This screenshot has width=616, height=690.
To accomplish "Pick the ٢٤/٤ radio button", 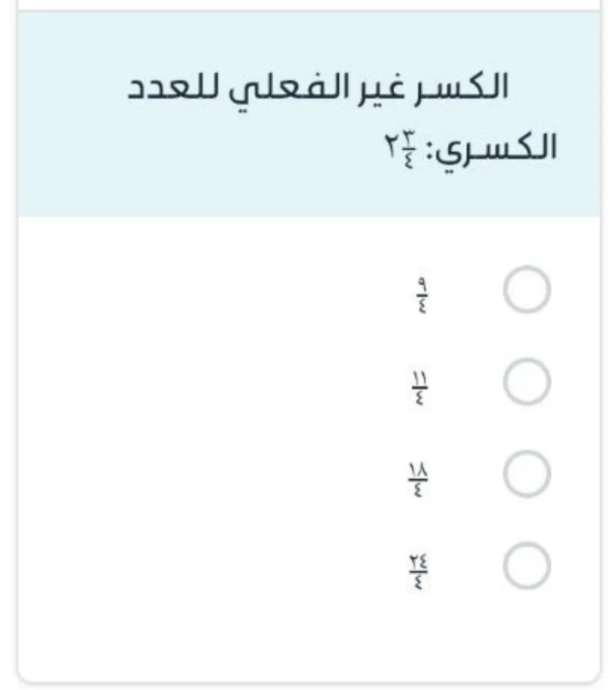I will click(527, 566).
